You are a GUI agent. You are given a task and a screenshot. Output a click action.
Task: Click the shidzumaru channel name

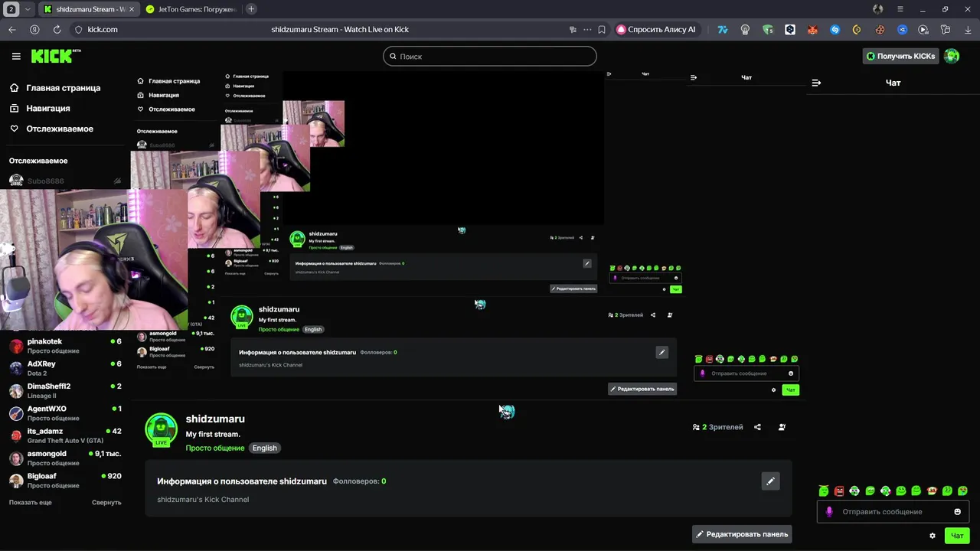215,419
